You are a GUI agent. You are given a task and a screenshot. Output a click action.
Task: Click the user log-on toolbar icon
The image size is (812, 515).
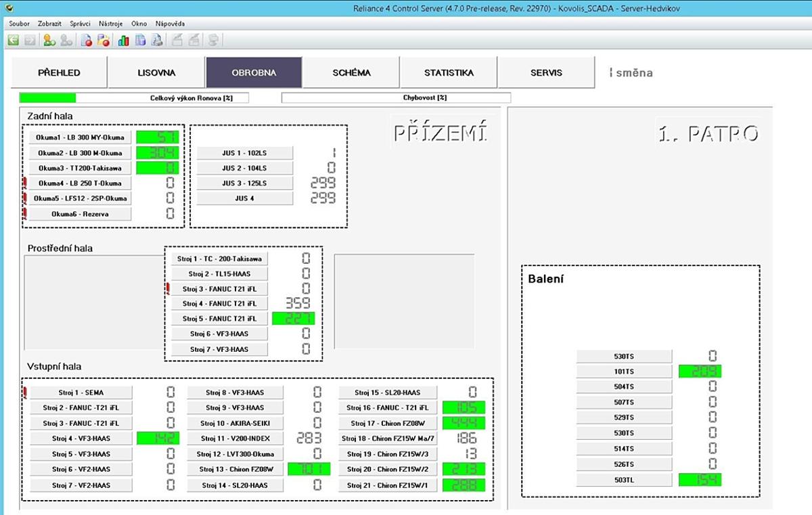49,41
